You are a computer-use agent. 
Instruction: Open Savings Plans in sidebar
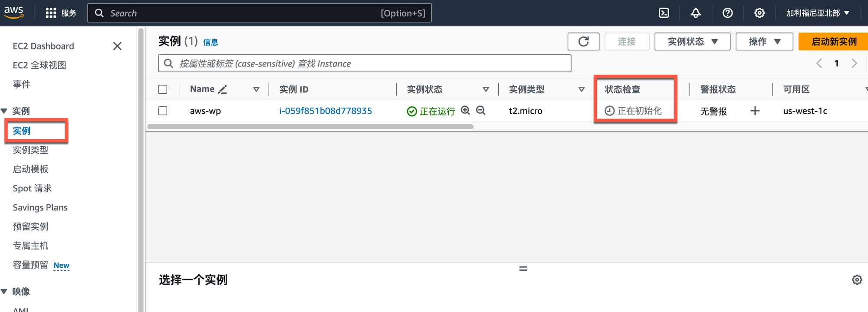[40, 207]
